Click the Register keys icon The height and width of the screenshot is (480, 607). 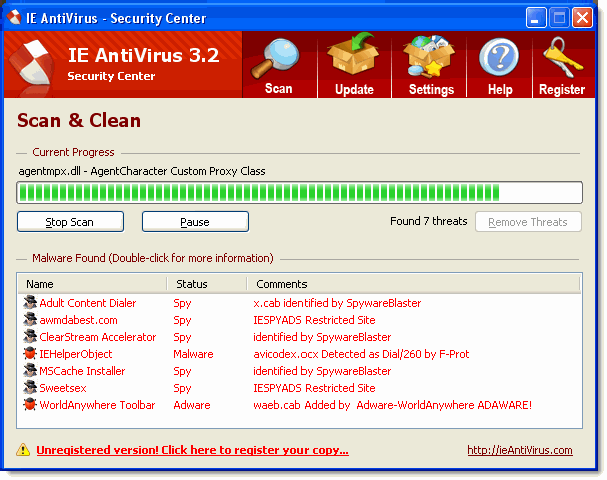[x=562, y=57]
